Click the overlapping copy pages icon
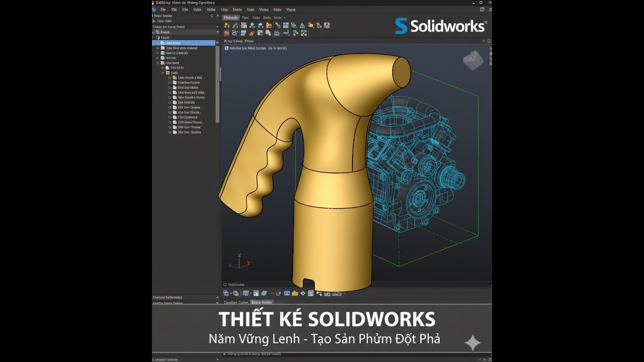This screenshot has width=644, height=362. tap(268, 33)
